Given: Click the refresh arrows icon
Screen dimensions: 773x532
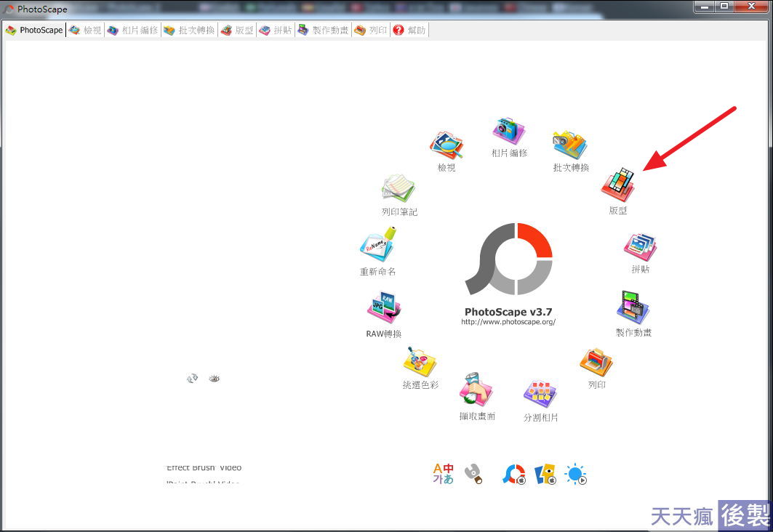Looking at the screenshot, I should point(192,379).
